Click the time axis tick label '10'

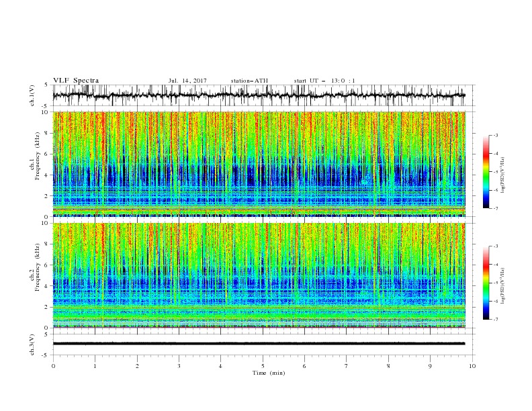pyautogui.click(x=472, y=366)
